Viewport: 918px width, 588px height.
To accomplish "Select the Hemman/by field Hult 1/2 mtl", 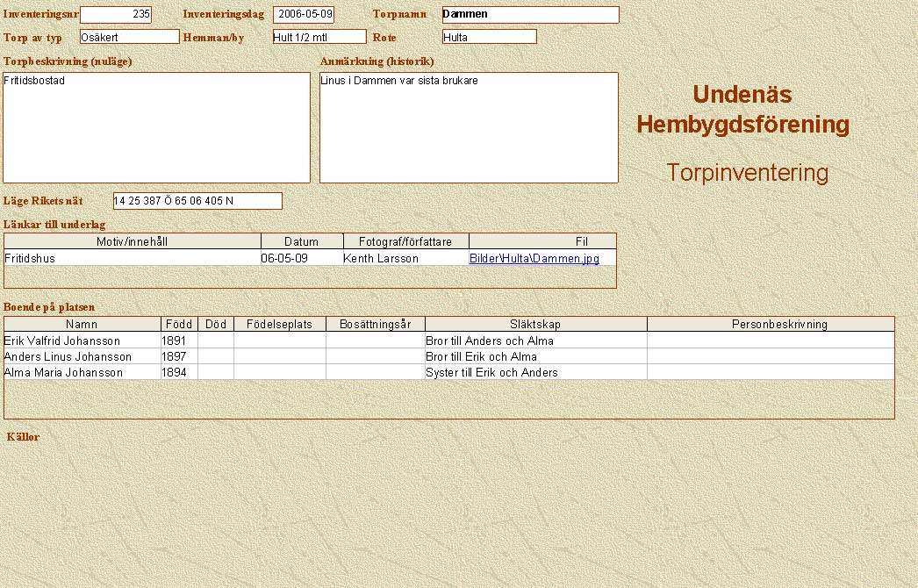I will 319,37.
